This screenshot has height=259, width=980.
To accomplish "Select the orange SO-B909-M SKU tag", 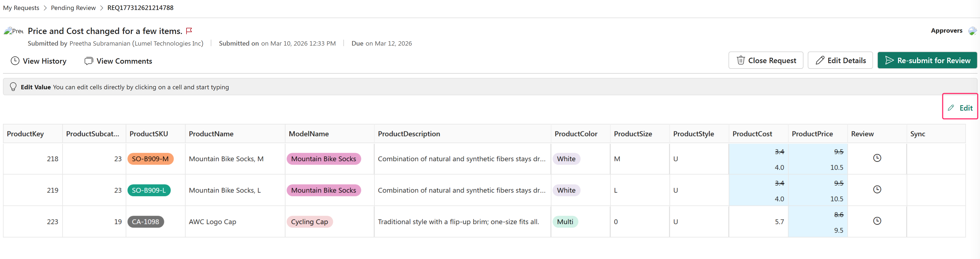I will [x=150, y=159].
